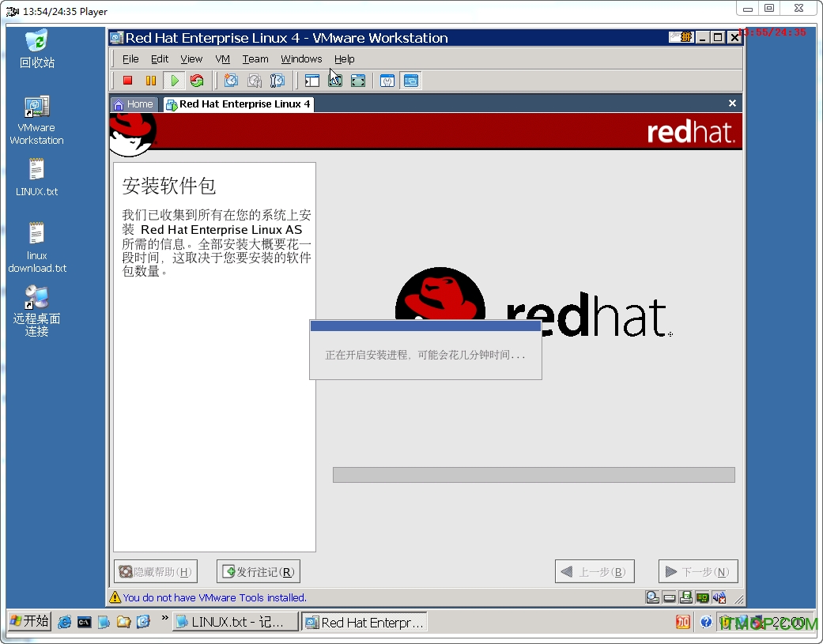Click the red input method tray icon

pyautogui.click(x=683, y=622)
